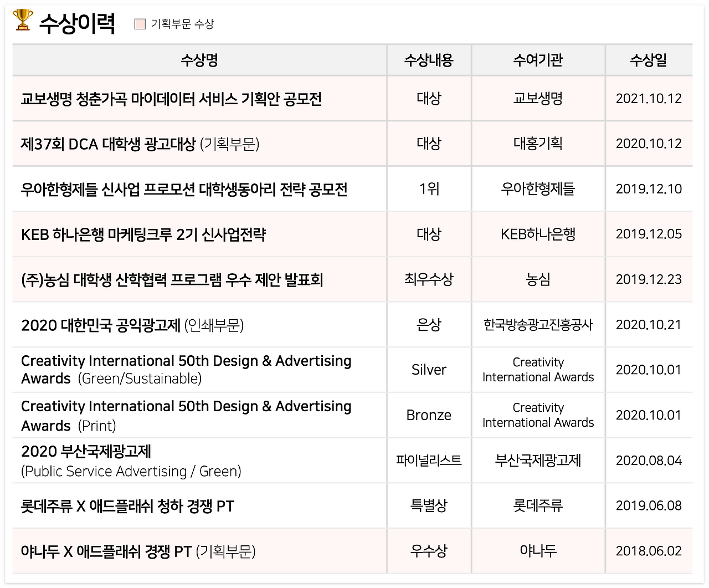Click the gold trophy icon

pyautogui.click(x=23, y=19)
